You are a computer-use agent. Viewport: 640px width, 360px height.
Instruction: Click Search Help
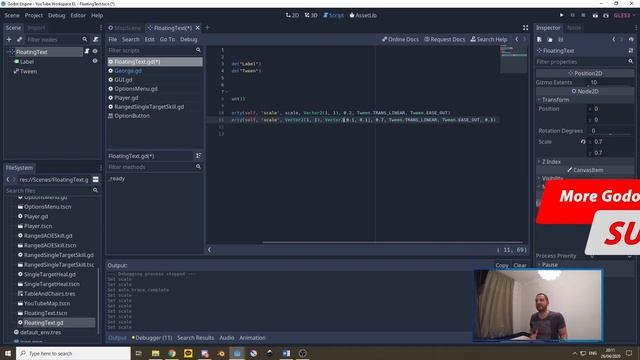[x=489, y=39]
